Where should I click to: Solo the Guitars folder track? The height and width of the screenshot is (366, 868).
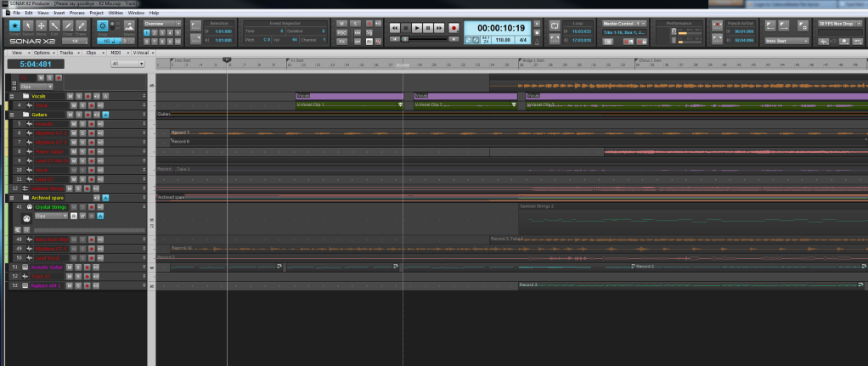coord(80,114)
